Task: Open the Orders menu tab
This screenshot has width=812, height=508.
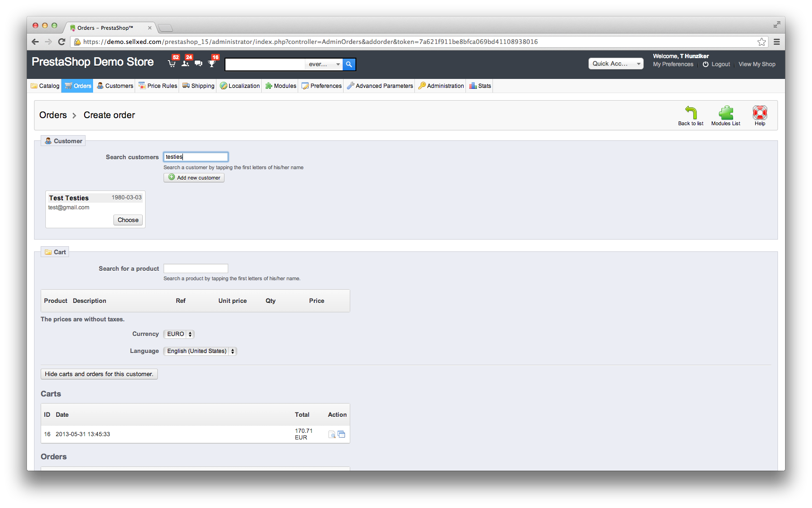Action: [78, 86]
